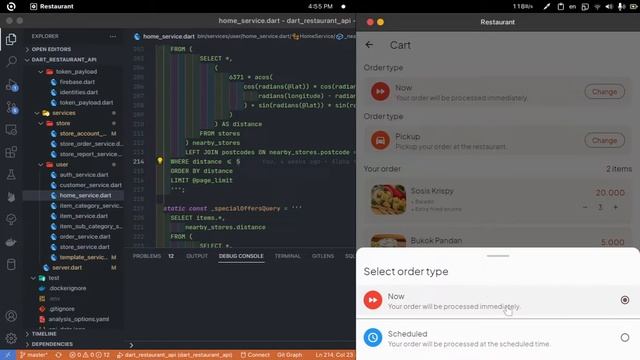This screenshot has height=360, width=640.
Task: Click the sync changes status icon
Action: coord(58,355)
